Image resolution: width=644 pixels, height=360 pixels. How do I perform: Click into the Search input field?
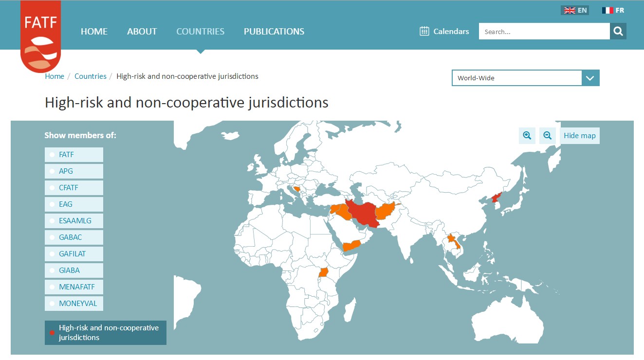pos(544,32)
